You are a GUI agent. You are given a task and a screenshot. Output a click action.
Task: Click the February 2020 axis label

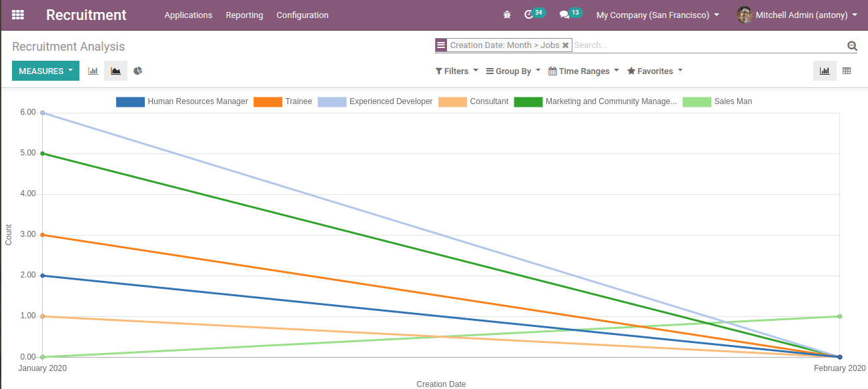(x=840, y=368)
